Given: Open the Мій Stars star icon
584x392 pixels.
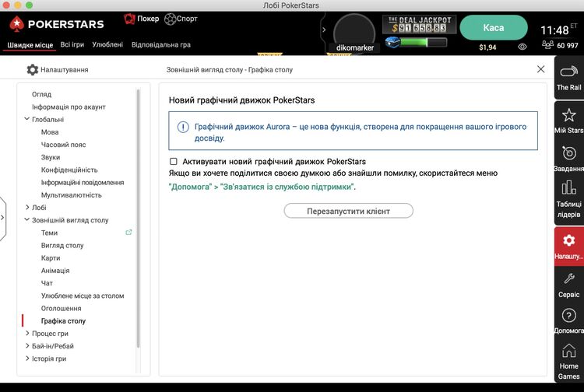Looking at the screenshot, I should (568, 115).
